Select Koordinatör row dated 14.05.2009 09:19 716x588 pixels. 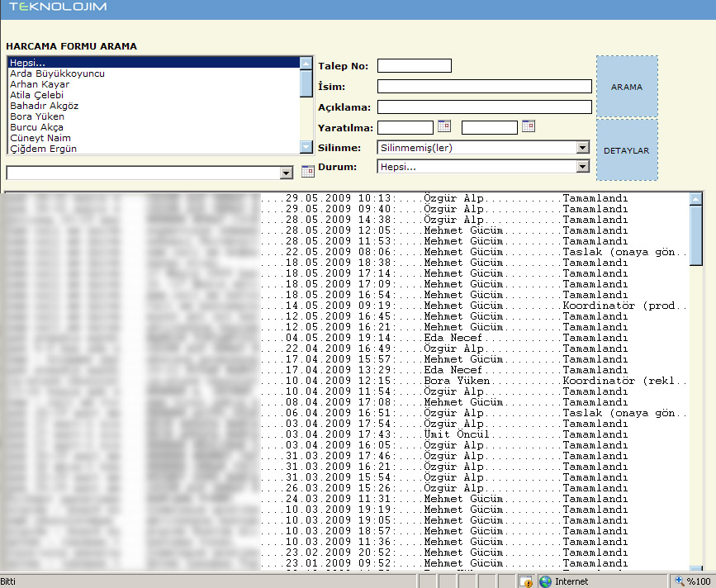coord(347,306)
